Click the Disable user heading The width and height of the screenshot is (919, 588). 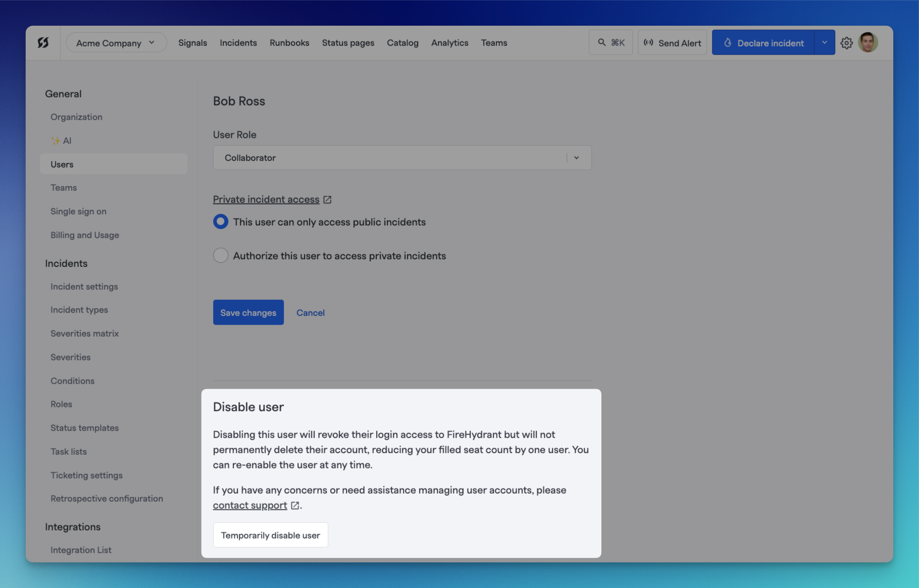tap(248, 407)
